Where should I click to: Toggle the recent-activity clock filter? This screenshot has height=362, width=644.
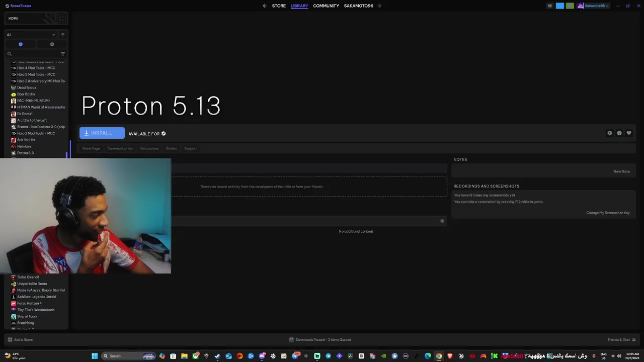21,44
